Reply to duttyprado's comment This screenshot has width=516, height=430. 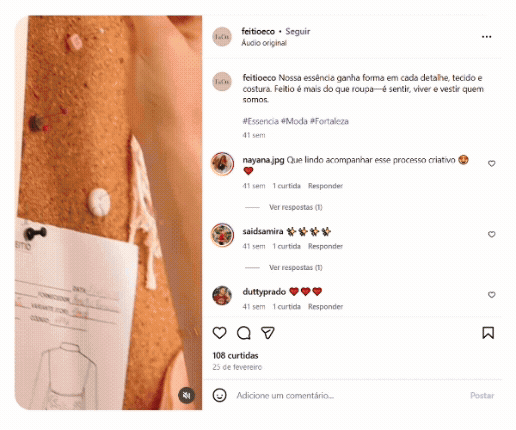pyautogui.click(x=325, y=307)
